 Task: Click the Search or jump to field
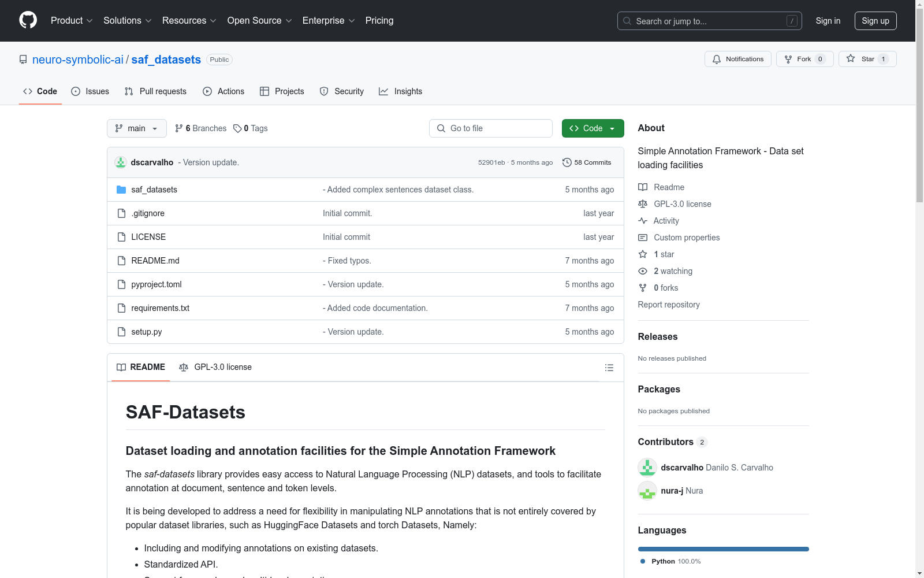point(710,21)
